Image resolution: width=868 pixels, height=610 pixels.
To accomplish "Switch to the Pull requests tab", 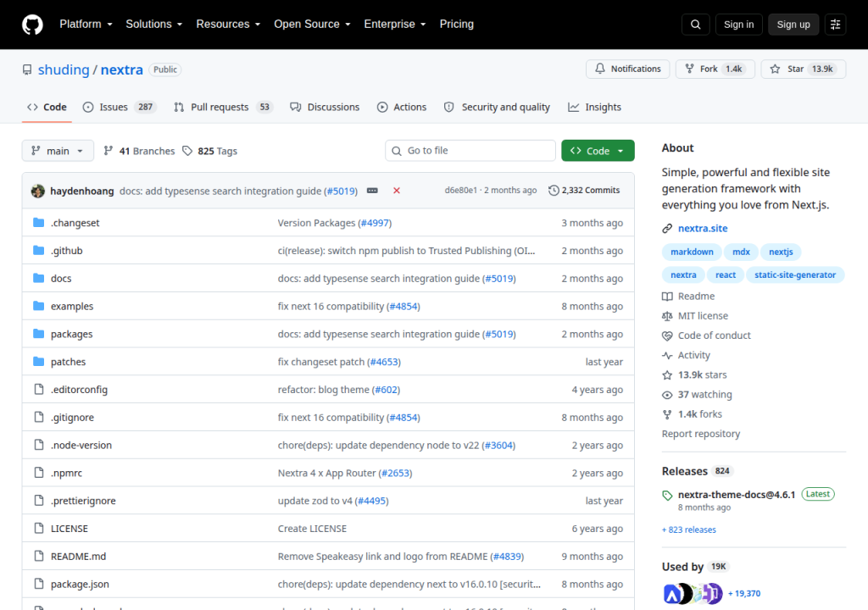I will tap(224, 107).
